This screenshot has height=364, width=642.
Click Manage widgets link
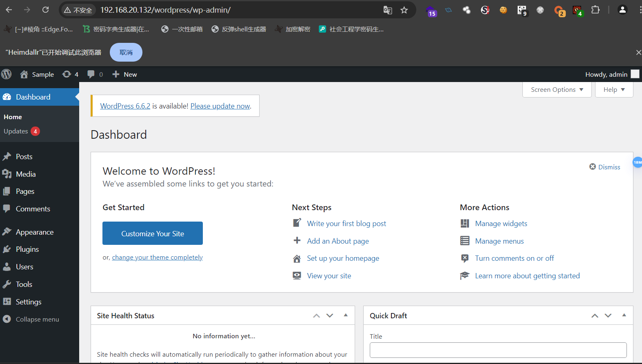coord(501,224)
